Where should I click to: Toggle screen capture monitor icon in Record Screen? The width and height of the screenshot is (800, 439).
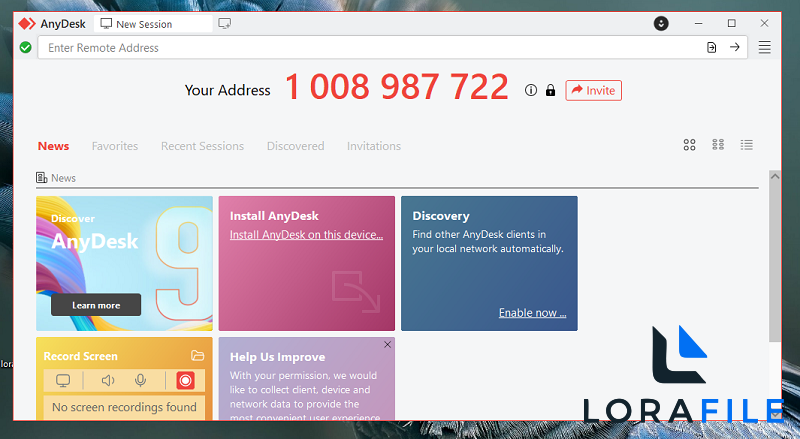pos(63,380)
